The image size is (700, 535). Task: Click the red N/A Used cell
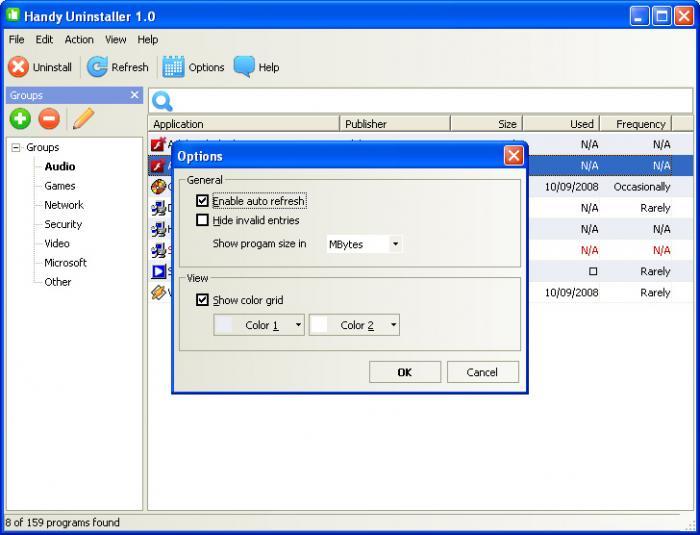click(x=589, y=250)
